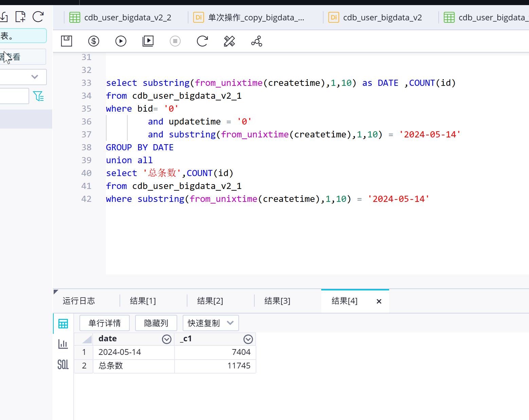Screen dimensions: 529x420
Task: Switch to the cdb_user_bigdata_v2_2 tab
Action: 121,17
